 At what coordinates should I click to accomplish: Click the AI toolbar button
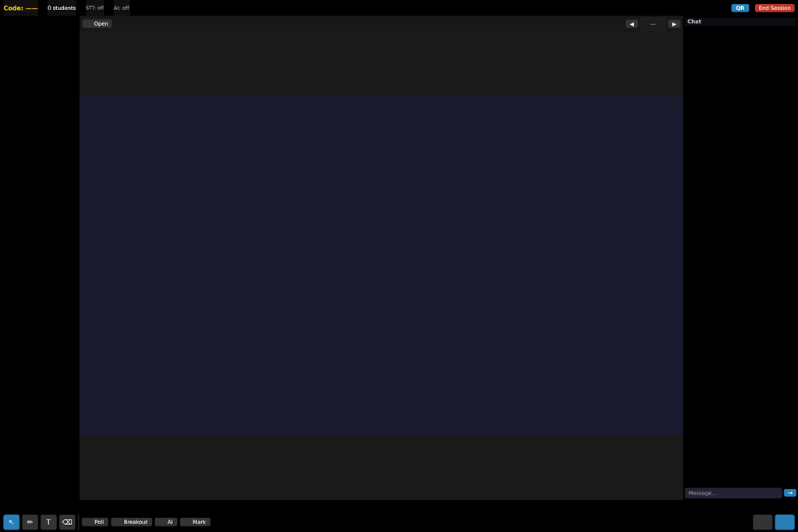(166, 522)
